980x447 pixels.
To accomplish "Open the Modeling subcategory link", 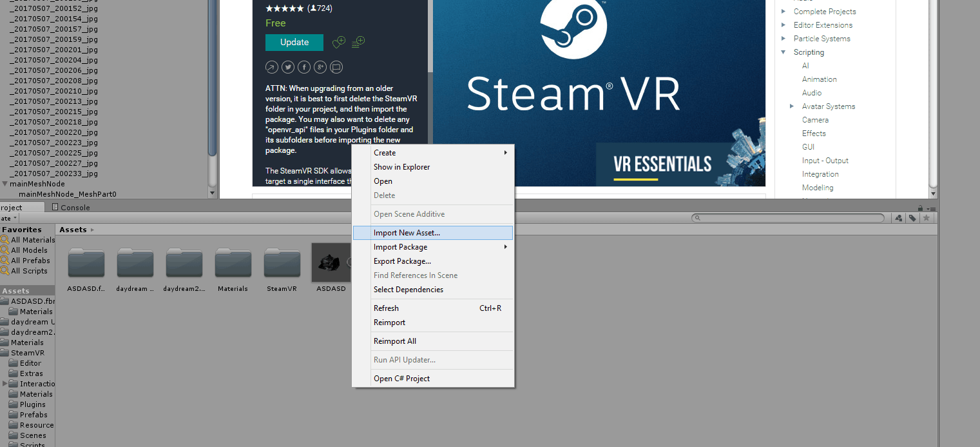I will pyautogui.click(x=818, y=188).
